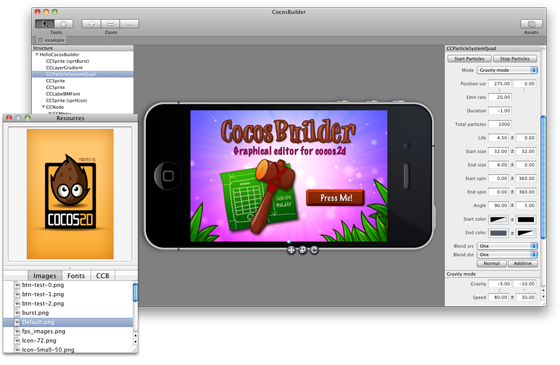560x365 pixels.
Task: Open the Start color swatch
Action: point(498,219)
